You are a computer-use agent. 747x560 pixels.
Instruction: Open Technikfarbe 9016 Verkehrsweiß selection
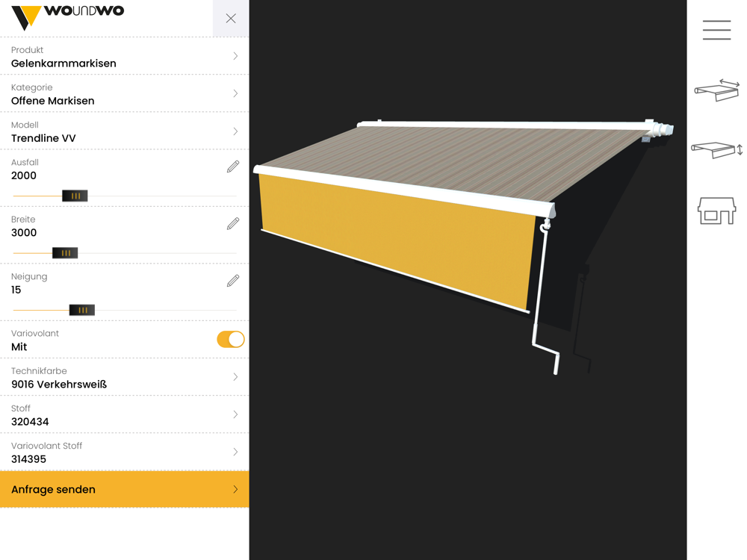(124, 377)
